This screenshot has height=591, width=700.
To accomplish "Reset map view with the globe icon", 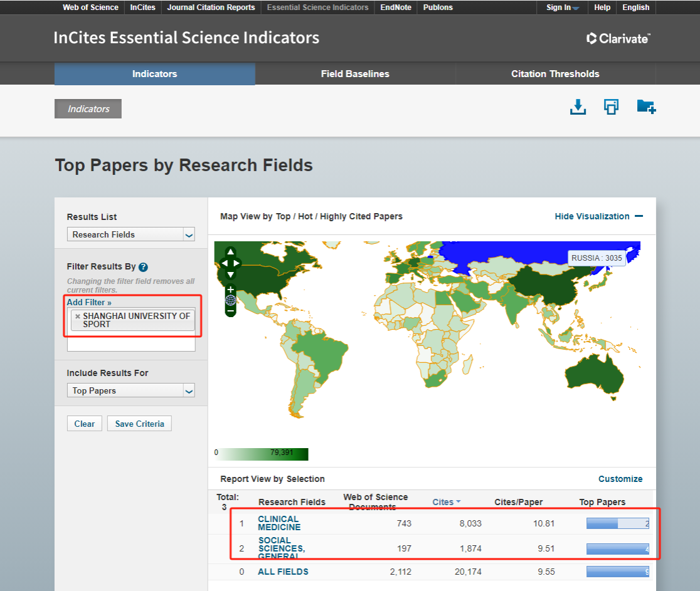I will point(230,300).
